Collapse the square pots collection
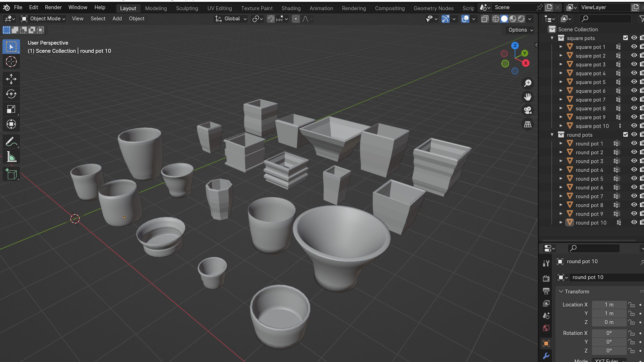The image size is (644, 362). pos(552,38)
